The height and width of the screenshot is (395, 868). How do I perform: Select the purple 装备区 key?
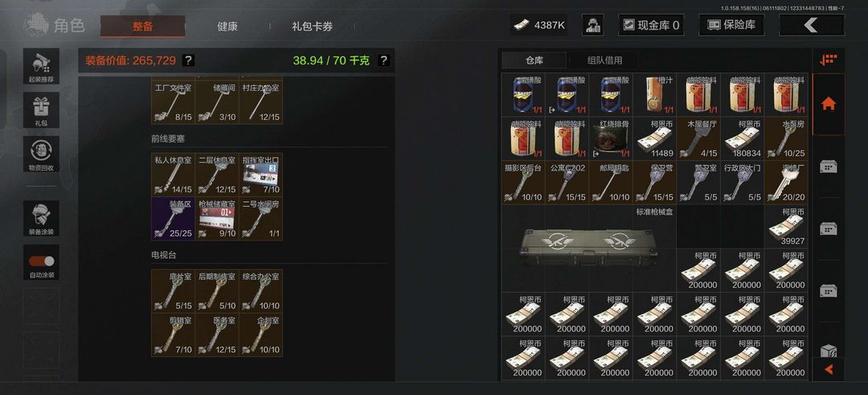click(x=173, y=218)
